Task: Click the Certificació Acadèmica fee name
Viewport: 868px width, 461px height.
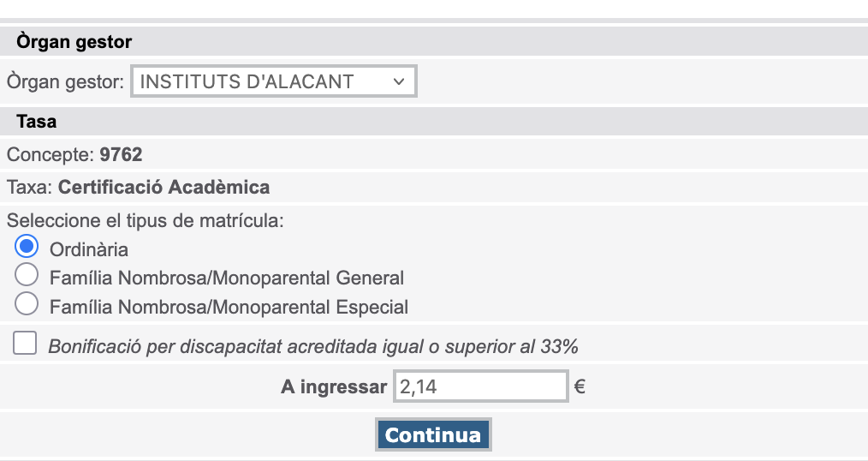Action: [163, 187]
